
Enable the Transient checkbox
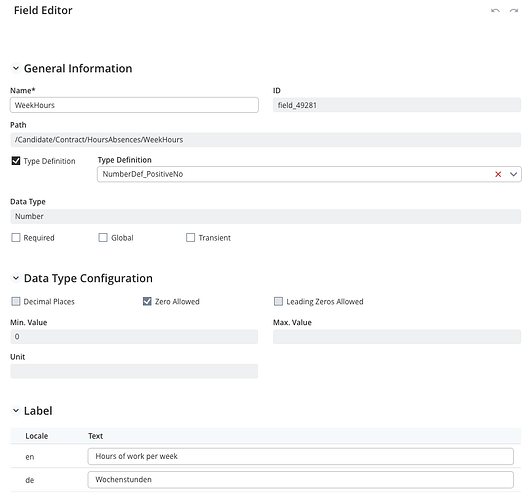[x=191, y=238]
